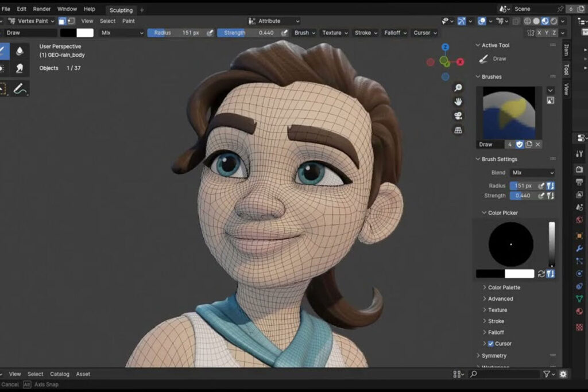The width and height of the screenshot is (588, 392).
Task: Click the zoom magnifier viewport icon
Action: (458, 88)
